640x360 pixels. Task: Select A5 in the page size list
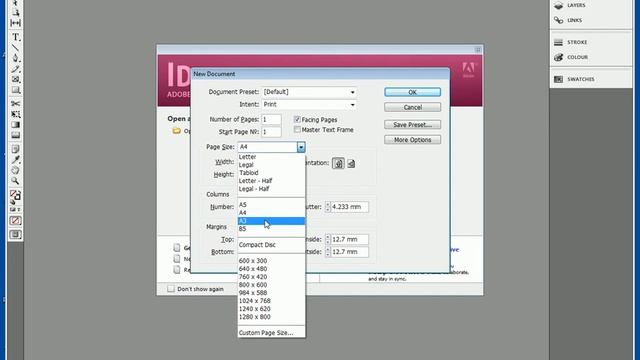(271, 204)
